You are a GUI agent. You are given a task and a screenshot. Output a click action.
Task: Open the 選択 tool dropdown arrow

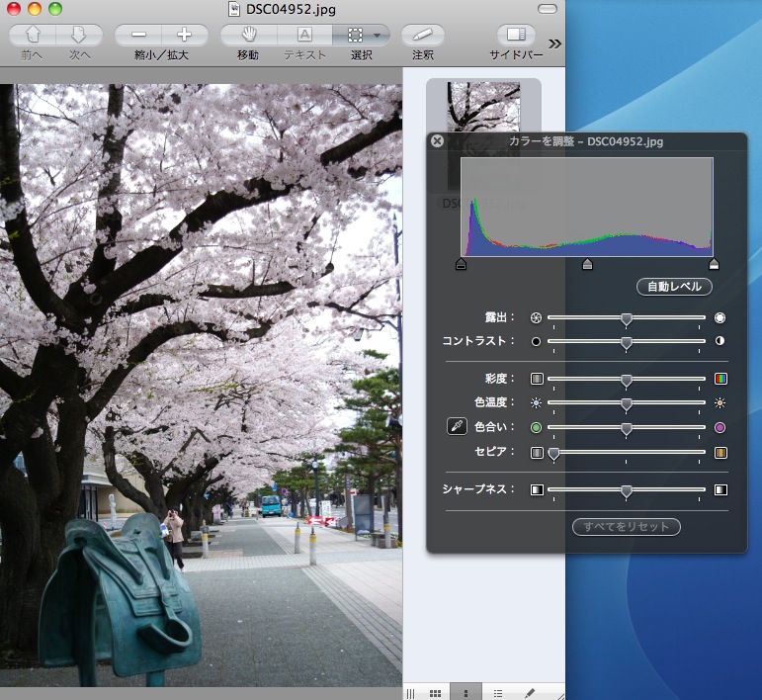pyautogui.click(x=378, y=35)
